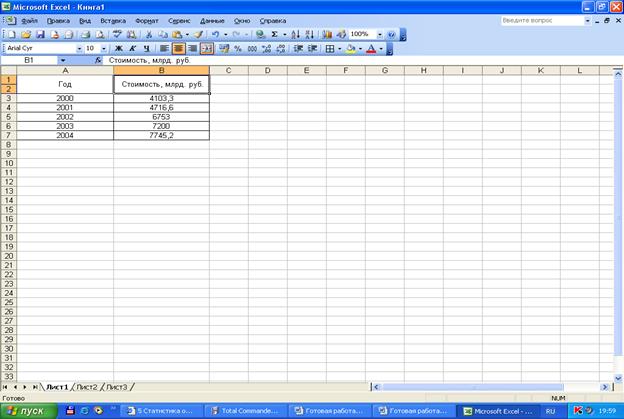Apply the currency format icon
This screenshot has width=624, height=419.
pyautogui.click(x=224, y=49)
